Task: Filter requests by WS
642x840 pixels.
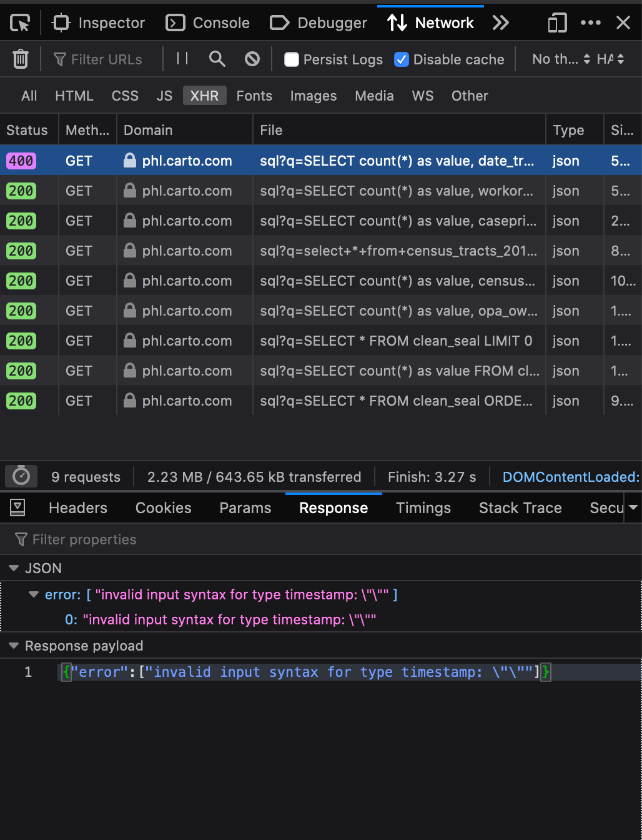Action: 423,96
